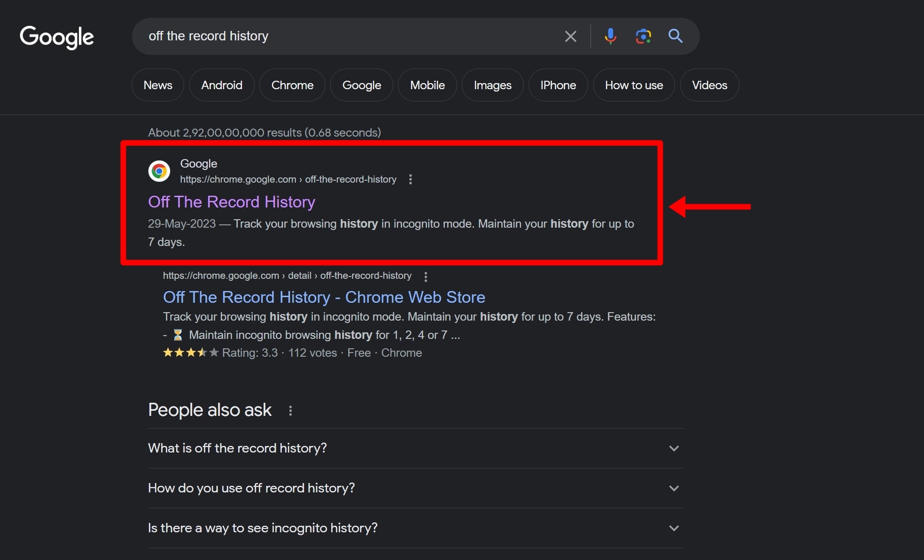Open three-dot menu on first result
Screen dimensions: 924x560
click(x=411, y=179)
